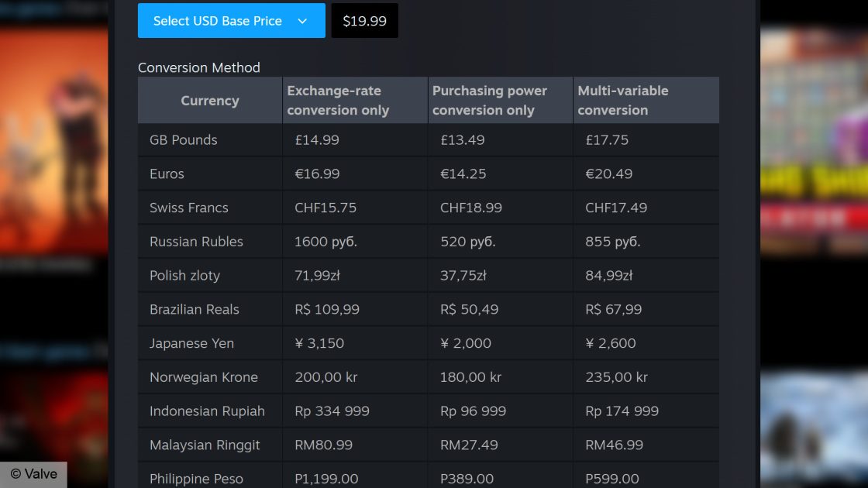Screen dimensions: 868x488
Task: Click the Conversion Method label
Action: coord(198,67)
